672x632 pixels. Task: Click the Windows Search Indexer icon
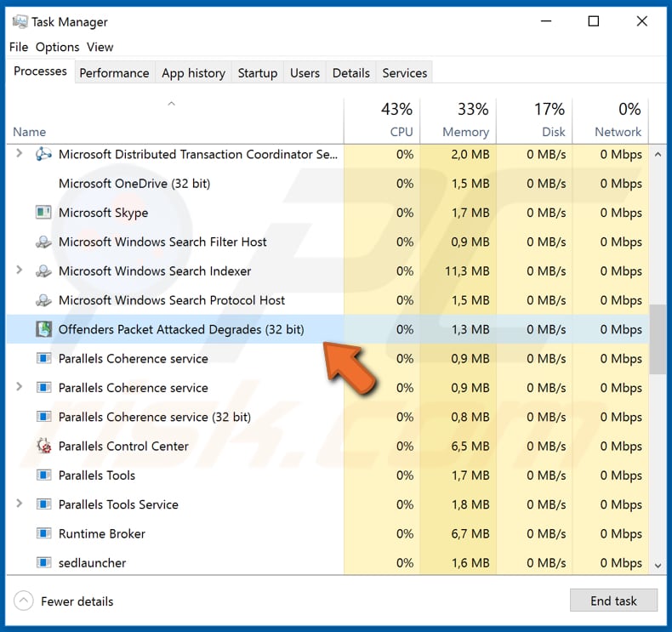click(x=43, y=270)
